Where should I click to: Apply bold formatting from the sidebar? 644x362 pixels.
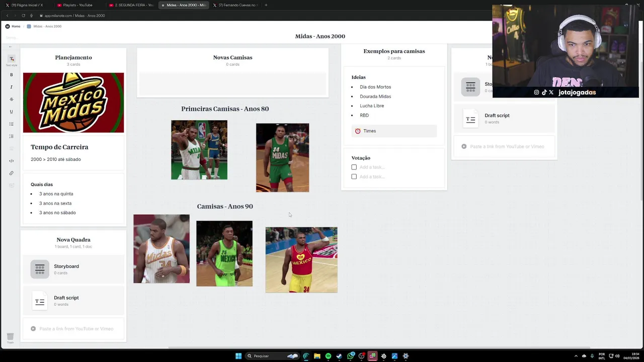[12, 75]
